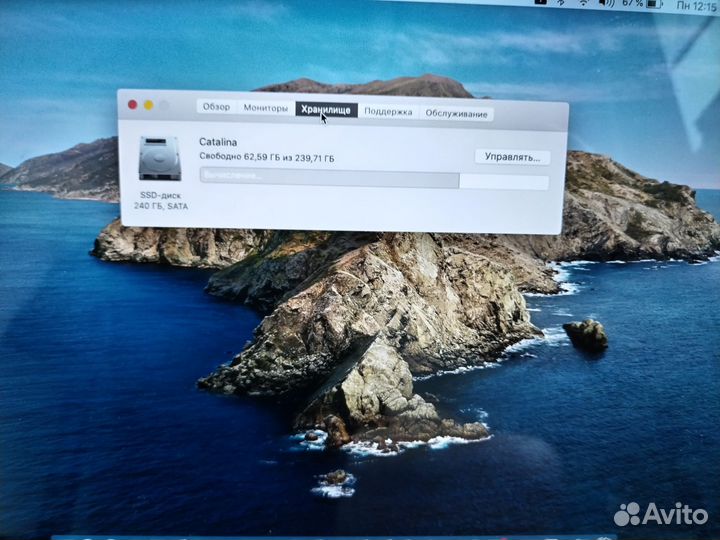Click the storage usage bar
This screenshot has width=720, height=540.
[374, 180]
